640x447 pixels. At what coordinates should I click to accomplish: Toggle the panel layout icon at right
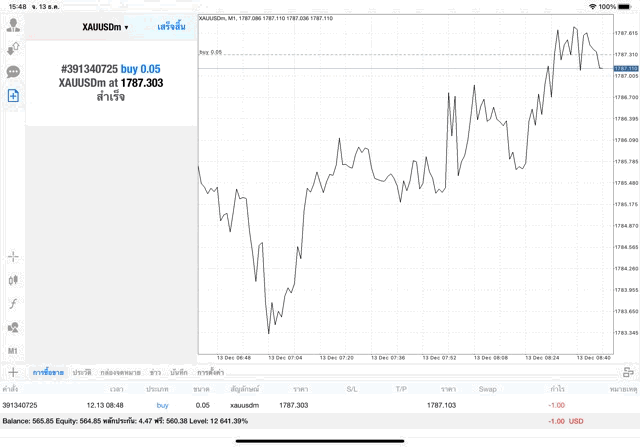pos(628,372)
